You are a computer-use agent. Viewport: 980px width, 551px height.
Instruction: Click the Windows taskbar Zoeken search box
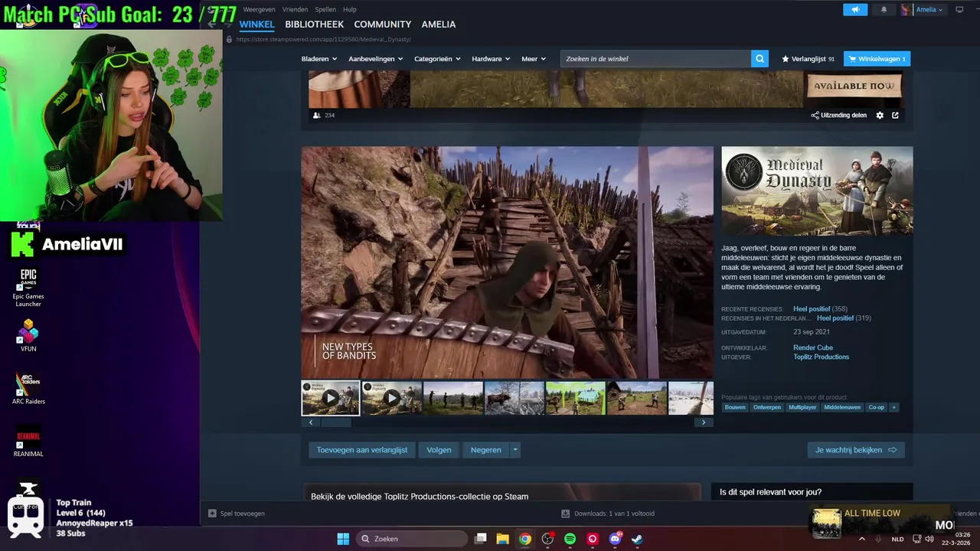[413, 539]
